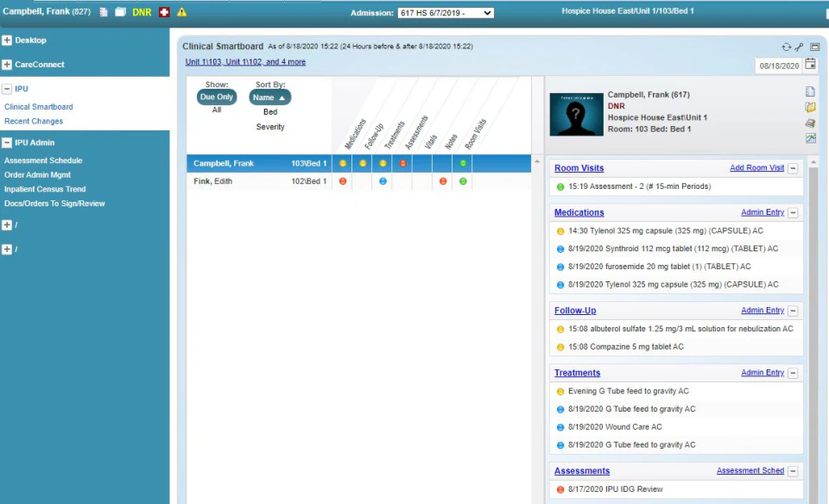
Task: Click the yellow warning triangle in the top bar
Action: [182, 12]
